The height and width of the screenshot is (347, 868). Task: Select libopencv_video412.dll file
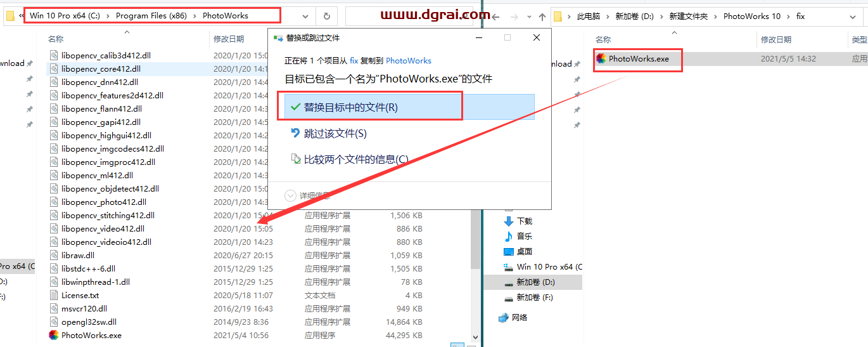click(x=103, y=228)
